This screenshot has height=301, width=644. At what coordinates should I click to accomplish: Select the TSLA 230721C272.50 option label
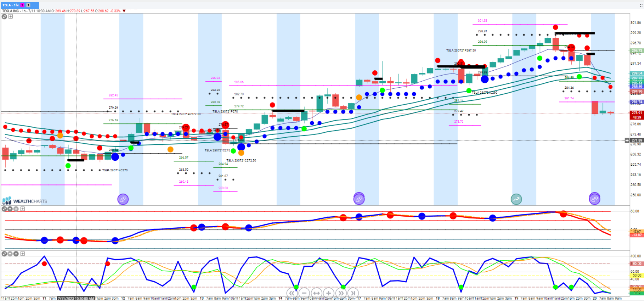pyautogui.click(x=241, y=160)
